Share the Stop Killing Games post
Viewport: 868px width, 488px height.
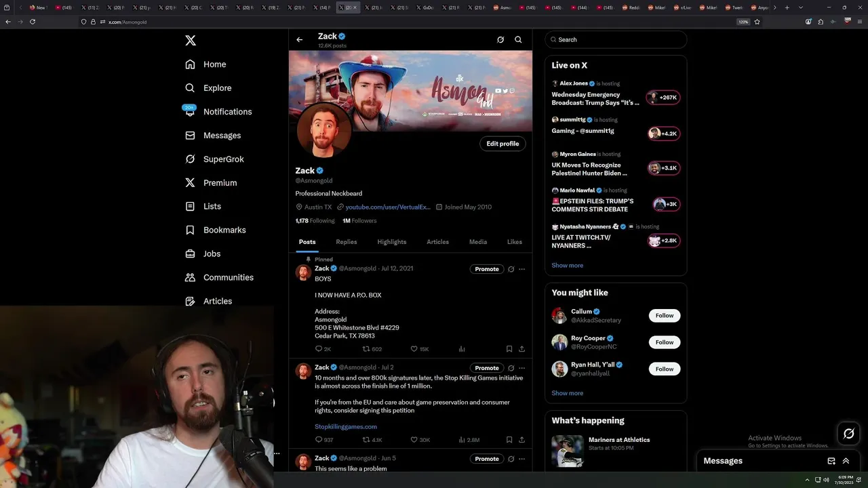tap(521, 440)
